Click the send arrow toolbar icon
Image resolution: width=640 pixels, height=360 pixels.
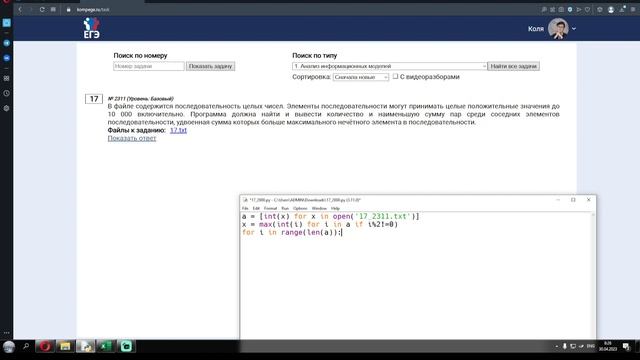[x=578, y=9]
